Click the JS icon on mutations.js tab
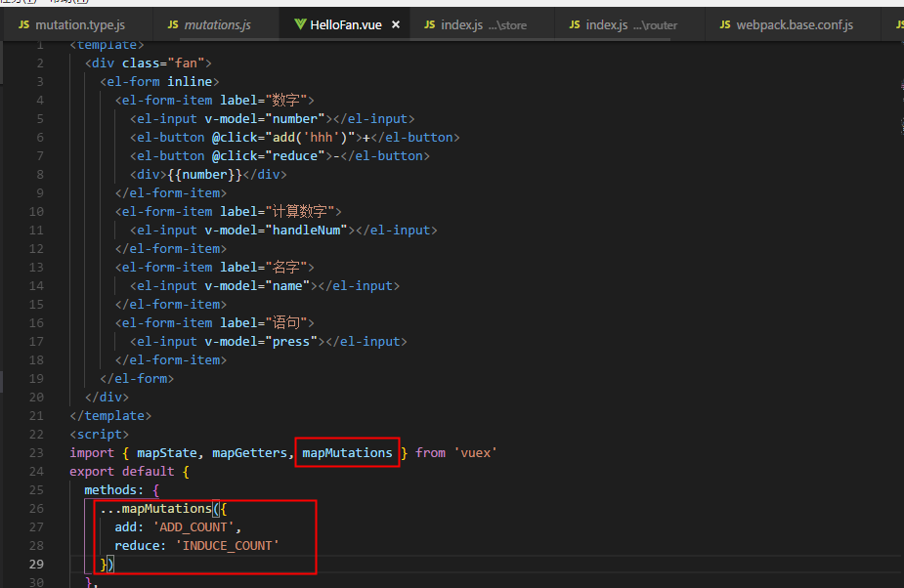The image size is (904, 588). (172, 24)
